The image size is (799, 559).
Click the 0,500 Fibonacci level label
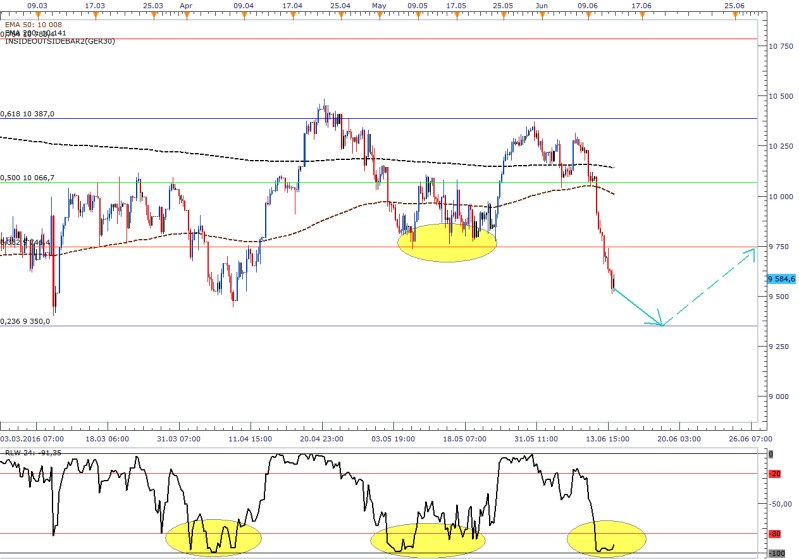[27, 177]
